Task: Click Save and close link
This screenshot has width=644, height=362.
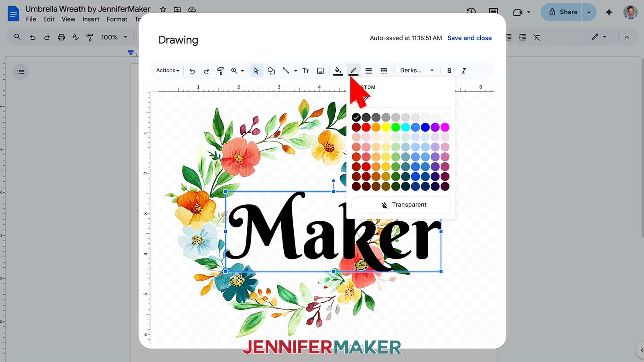Action: 469,38
